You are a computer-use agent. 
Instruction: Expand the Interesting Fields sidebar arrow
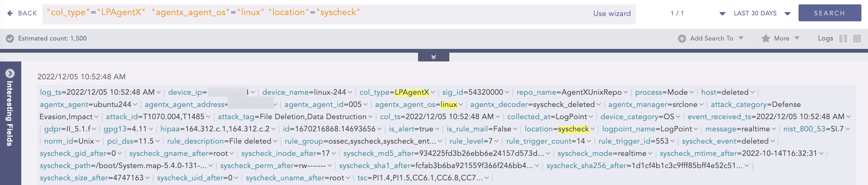point(10,73)
